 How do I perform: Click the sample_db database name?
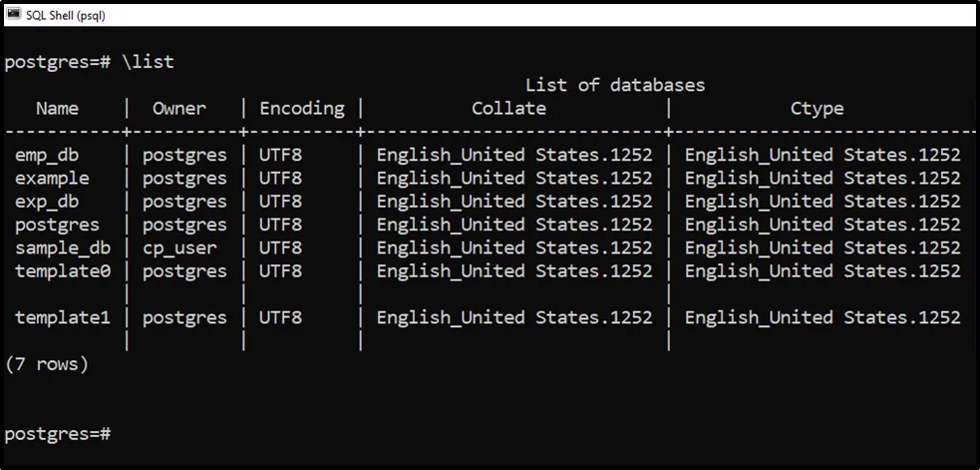[x=62, y=247]
